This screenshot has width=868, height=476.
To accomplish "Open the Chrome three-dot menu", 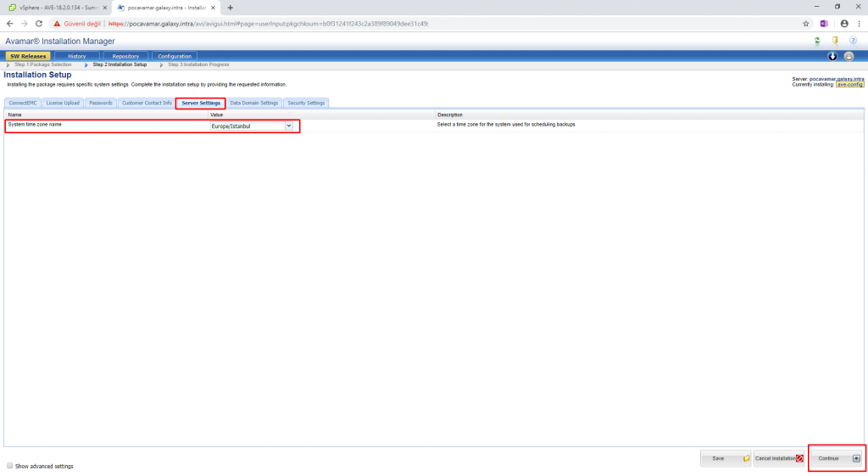I will (860, 24).
